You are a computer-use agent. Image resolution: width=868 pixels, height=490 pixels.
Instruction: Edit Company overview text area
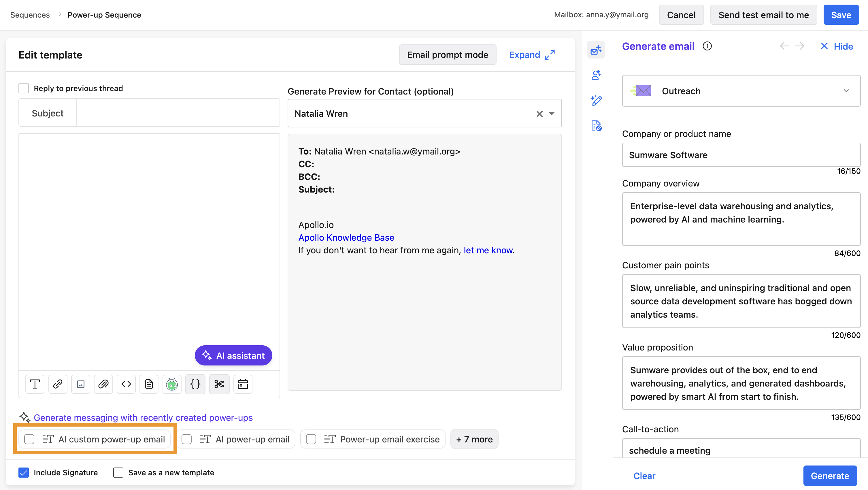point(741,219)
